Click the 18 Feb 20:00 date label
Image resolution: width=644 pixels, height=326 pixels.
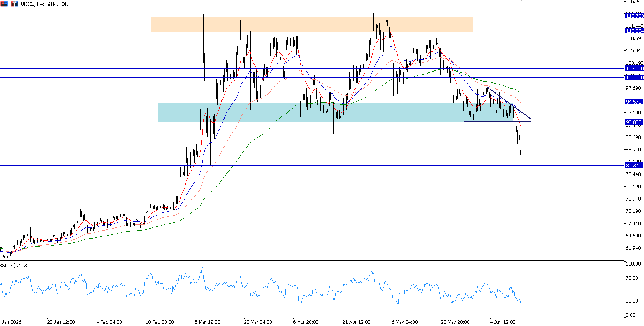pos(160,322)
